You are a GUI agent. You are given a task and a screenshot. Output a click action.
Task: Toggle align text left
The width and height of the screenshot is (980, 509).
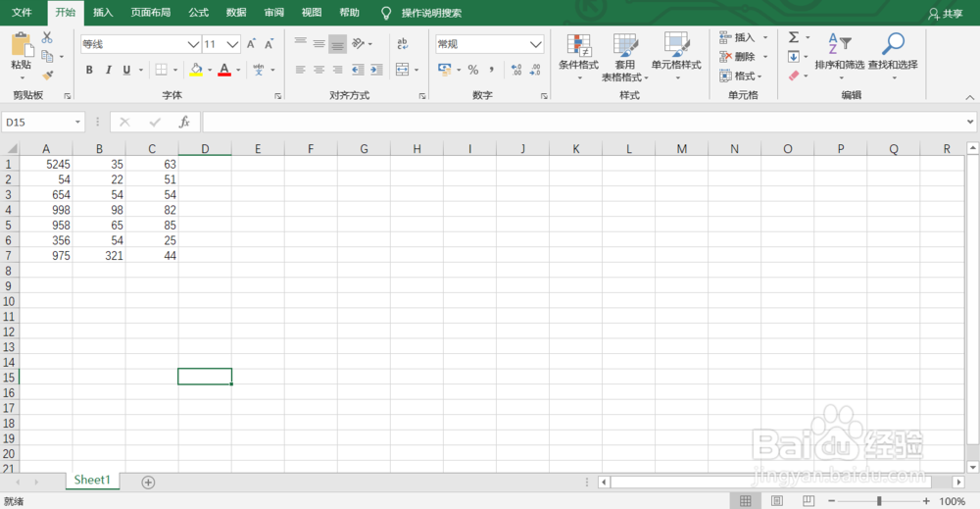(300, 70)
